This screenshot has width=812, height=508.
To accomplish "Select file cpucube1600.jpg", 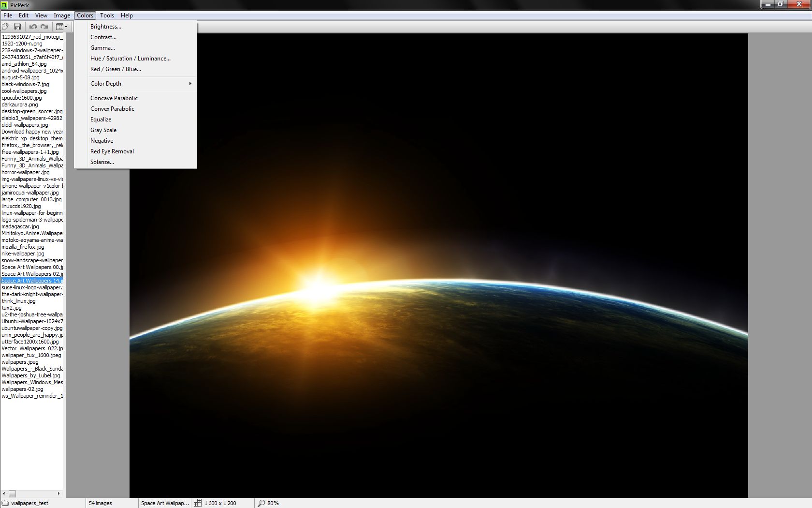I will click(x=22, y=98).
